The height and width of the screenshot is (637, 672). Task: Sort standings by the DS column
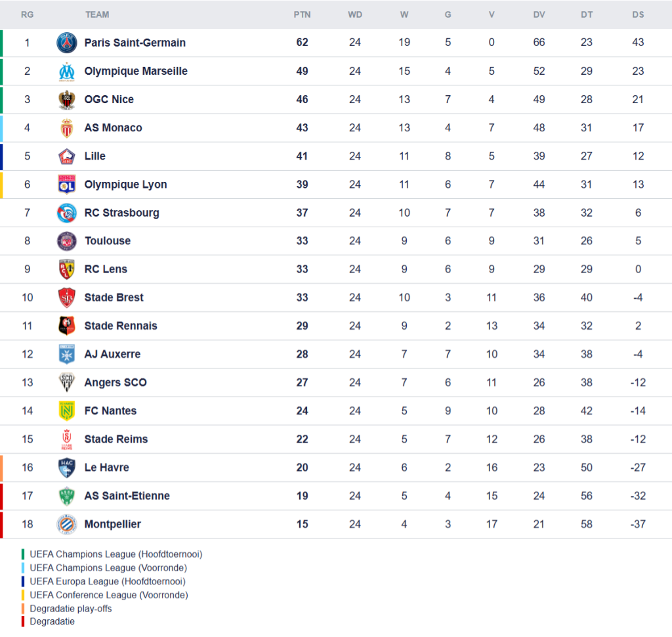[x=638, y=14]
